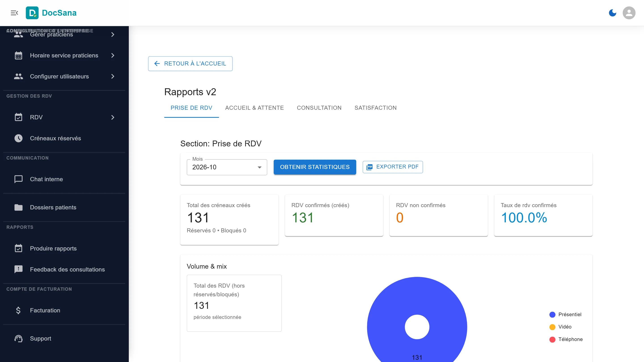Click the 100.0% confirmed rate value
The width and height of the screenshot is (644, 362).
click(x=524, y=217)
